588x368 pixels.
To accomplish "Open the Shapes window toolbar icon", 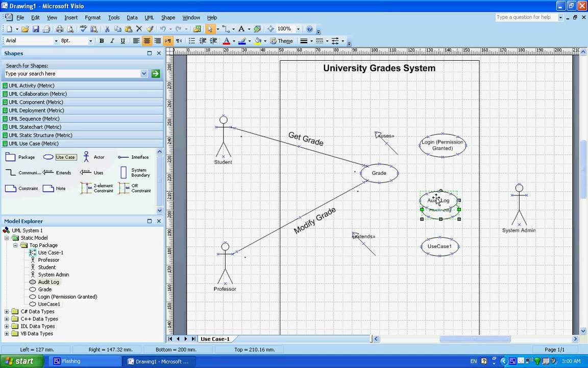I will (x=197, y=29).
